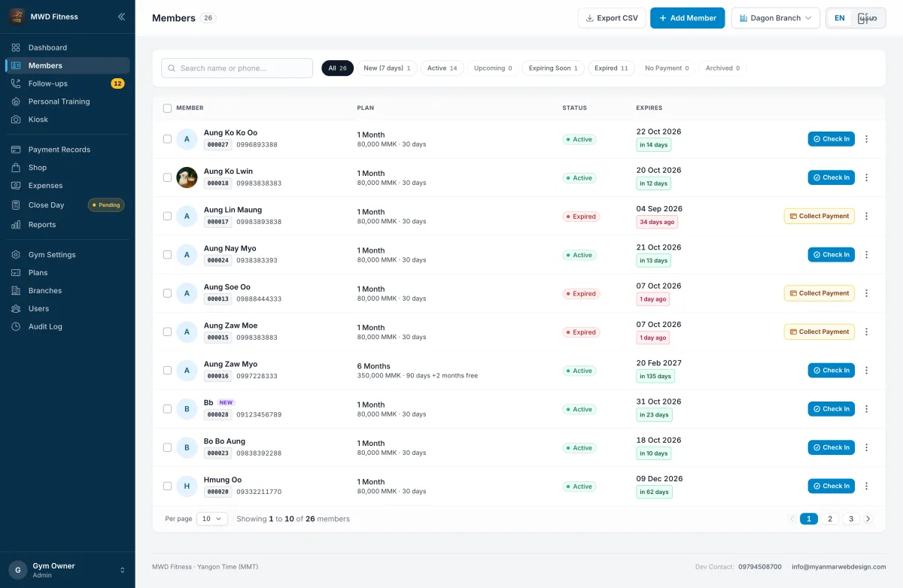Open the Plans sidebar icon

(16, 273)
